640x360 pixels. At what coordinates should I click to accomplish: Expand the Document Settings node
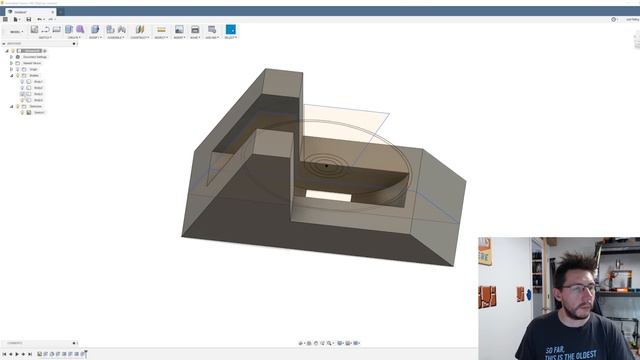pyautogui.click(x=11, y=57)
